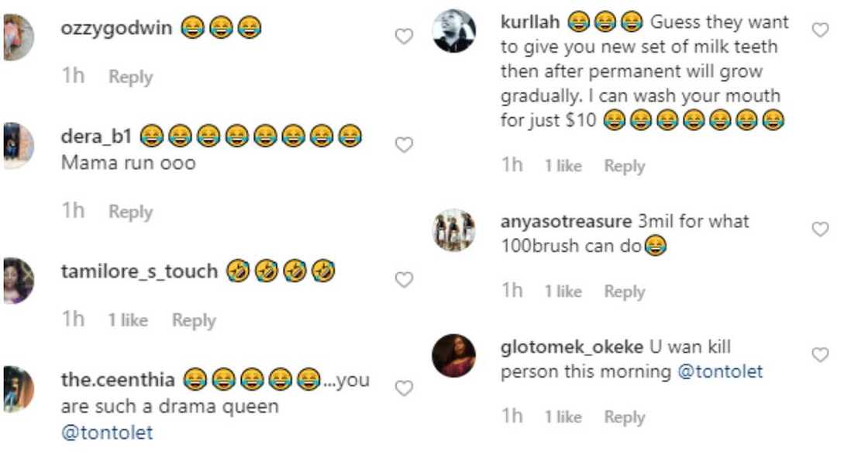Heart the.ceenthia's drama queen comment

[404, 389]
